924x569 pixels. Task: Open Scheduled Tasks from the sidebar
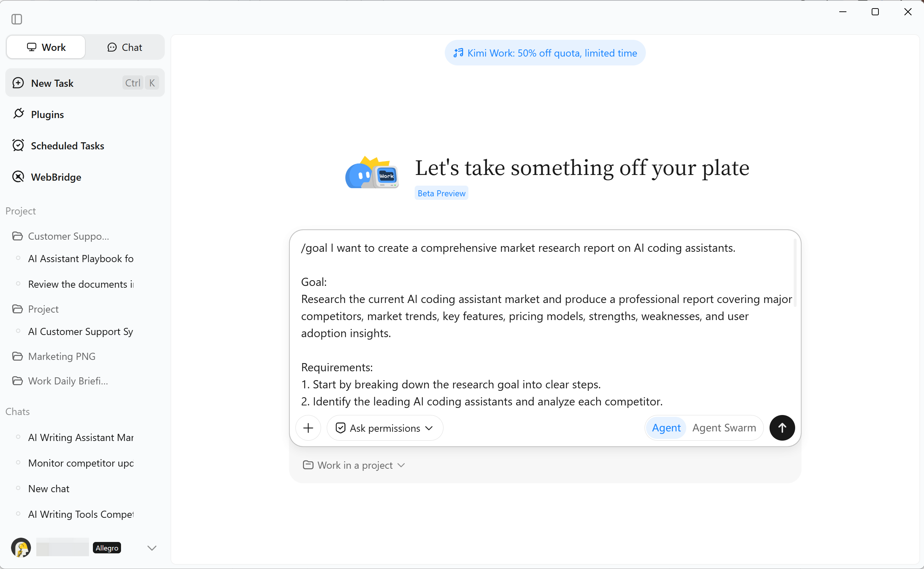coord(85,146)
